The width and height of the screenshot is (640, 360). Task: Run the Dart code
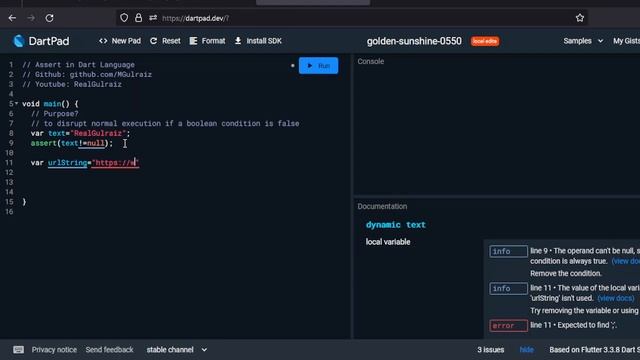(x=318, y=66)
